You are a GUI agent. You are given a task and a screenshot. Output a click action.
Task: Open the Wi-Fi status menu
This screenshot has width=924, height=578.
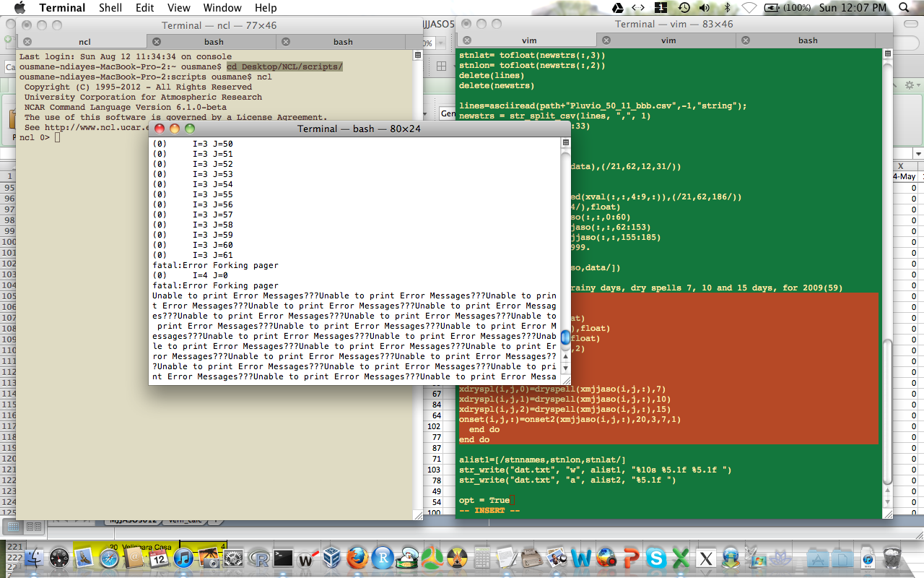[749, 8]
